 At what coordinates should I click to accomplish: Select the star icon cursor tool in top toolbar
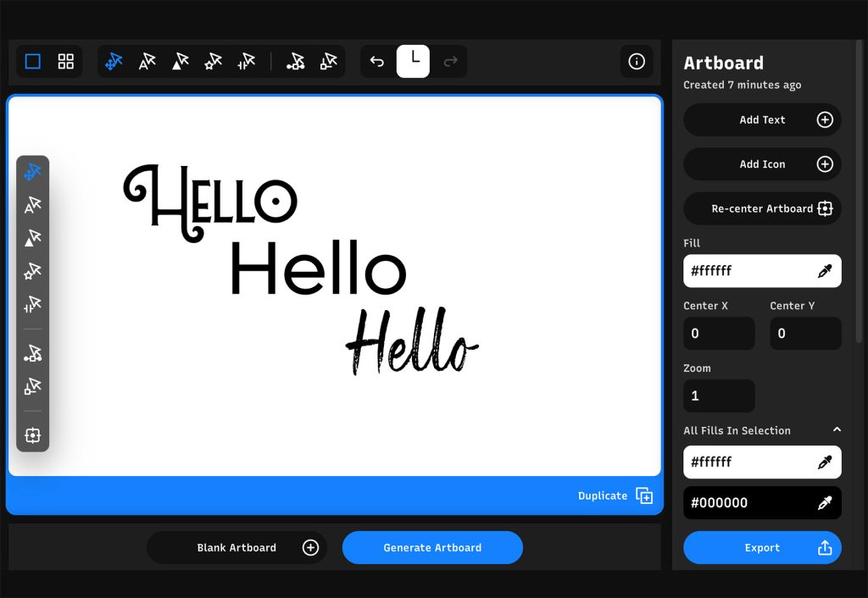(x=213, y=61)
